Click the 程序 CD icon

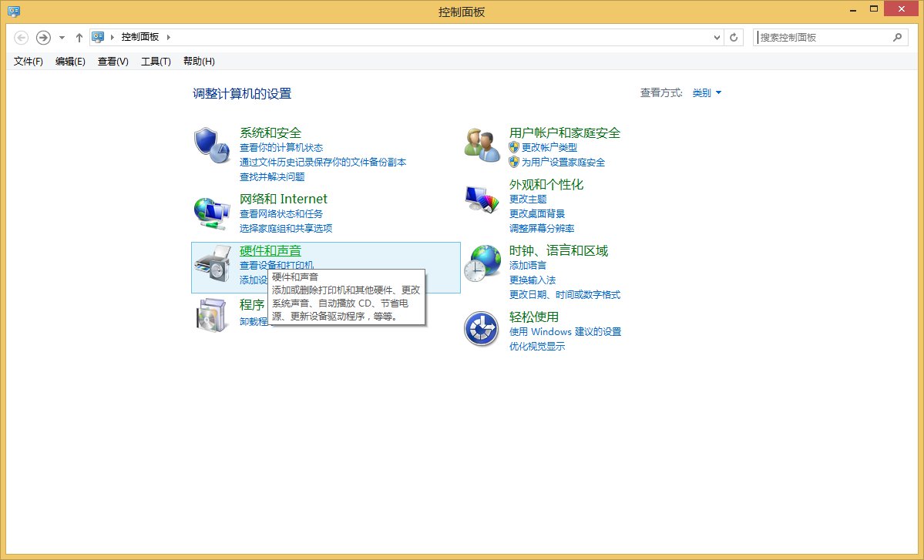click(x=212, y=314)
